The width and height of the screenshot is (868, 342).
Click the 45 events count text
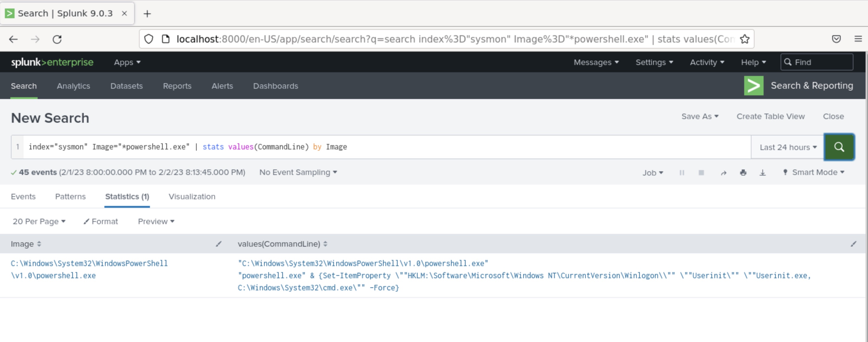point(38,172)
